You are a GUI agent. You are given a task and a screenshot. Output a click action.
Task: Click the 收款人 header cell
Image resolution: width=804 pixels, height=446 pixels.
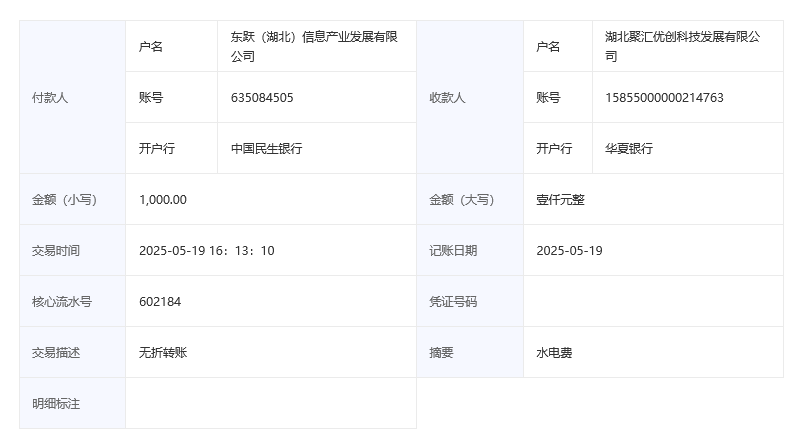coord(447,98)
